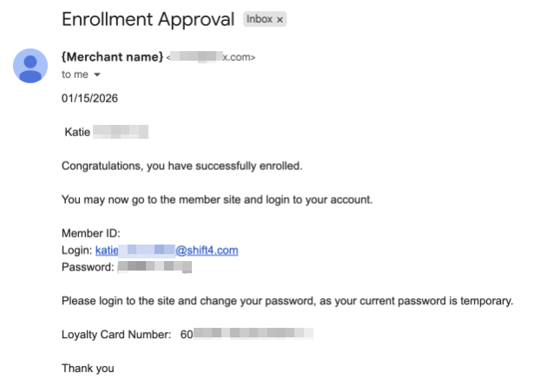
Task: Remove the Inbox label using its x
Action: (280, 19)
